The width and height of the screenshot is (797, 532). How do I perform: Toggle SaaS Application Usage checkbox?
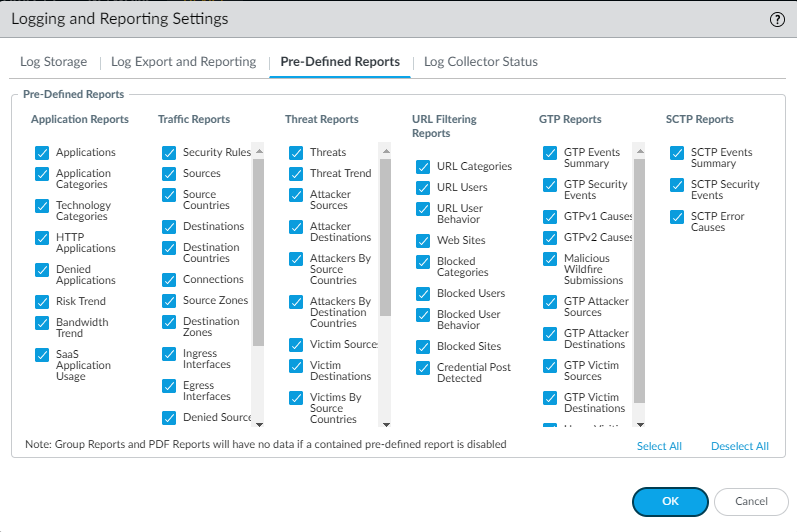[x=42, y=355]
